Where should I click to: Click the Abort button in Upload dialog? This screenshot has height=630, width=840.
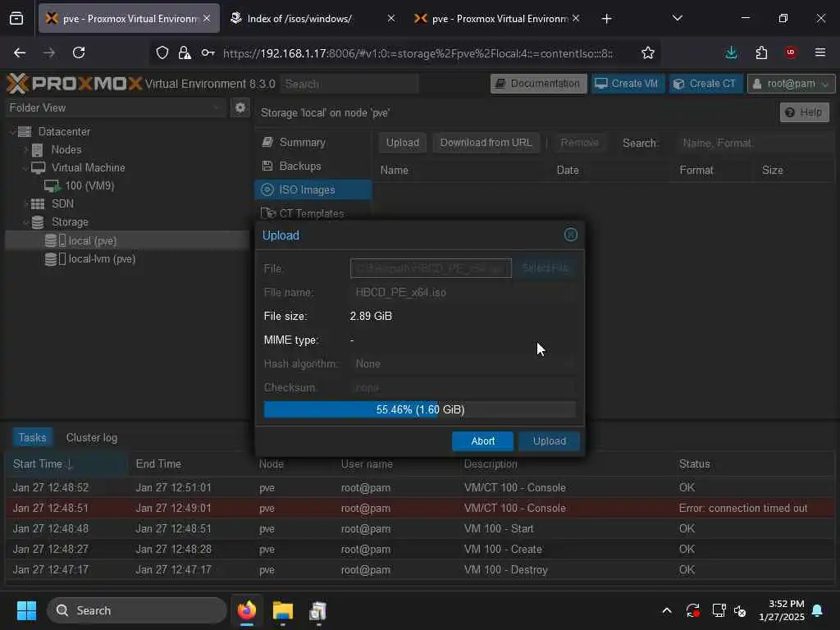pyautogui.click(x=482, y=441)
